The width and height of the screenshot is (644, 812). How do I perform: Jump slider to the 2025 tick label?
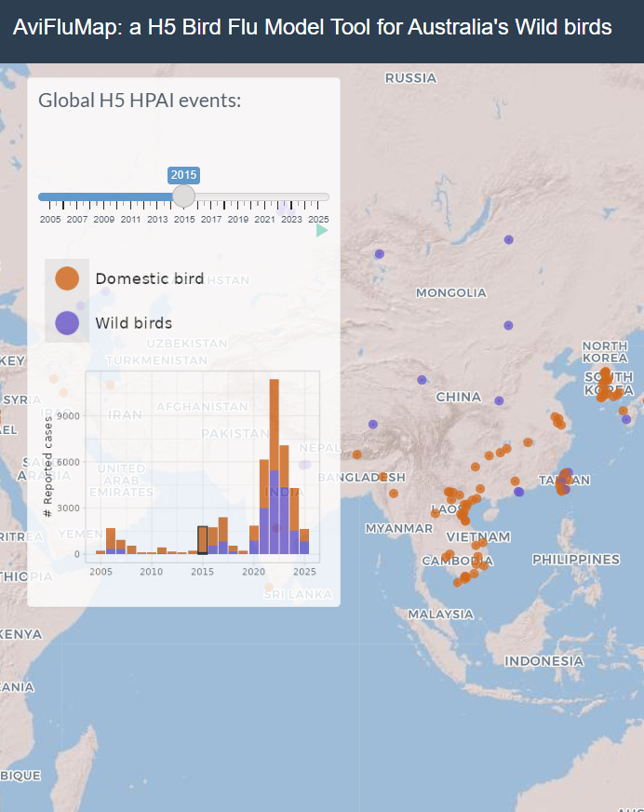(318, 220)
